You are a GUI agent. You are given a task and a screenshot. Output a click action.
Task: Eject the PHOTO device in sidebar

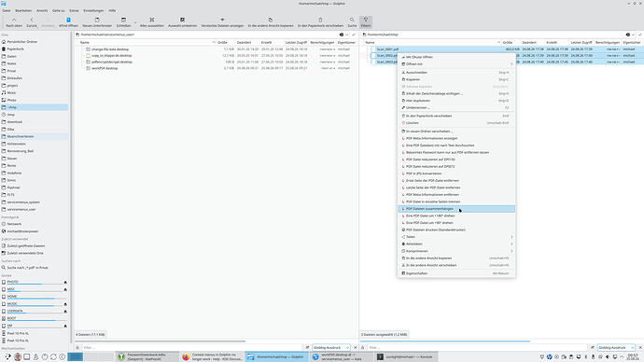[65, 283]
